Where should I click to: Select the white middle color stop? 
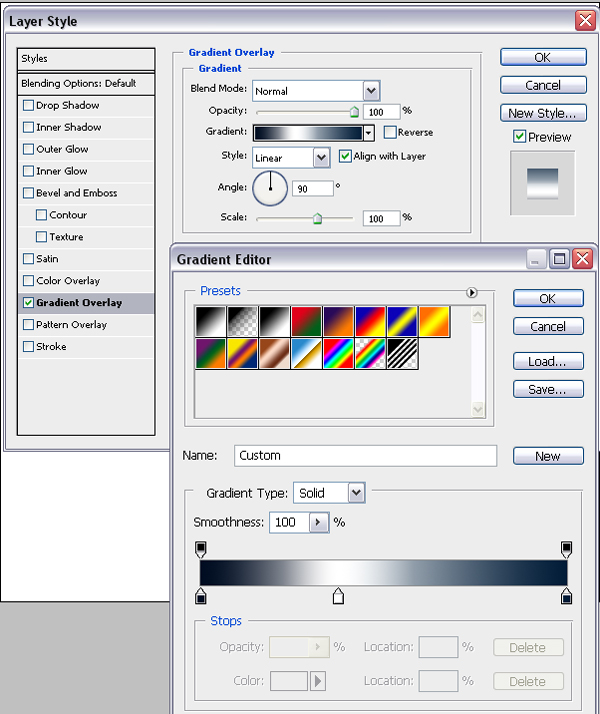tap(338, 596)
